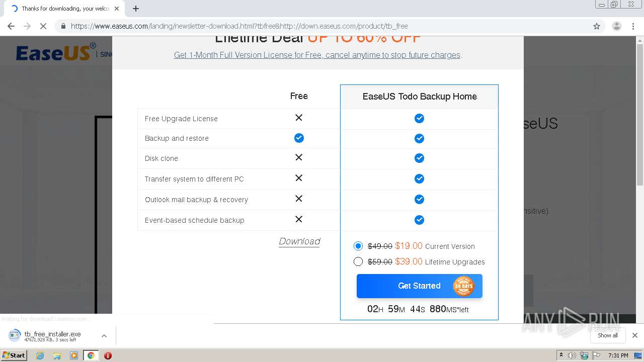Open the red stop-sign taskbar icon

[108, 355]
